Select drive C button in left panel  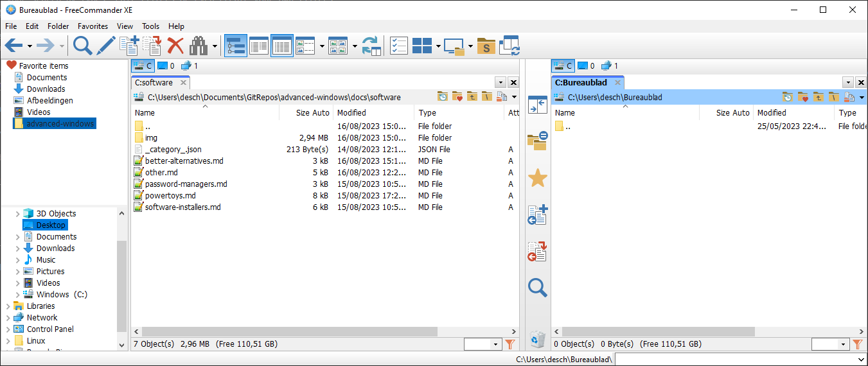click(143, 65)
